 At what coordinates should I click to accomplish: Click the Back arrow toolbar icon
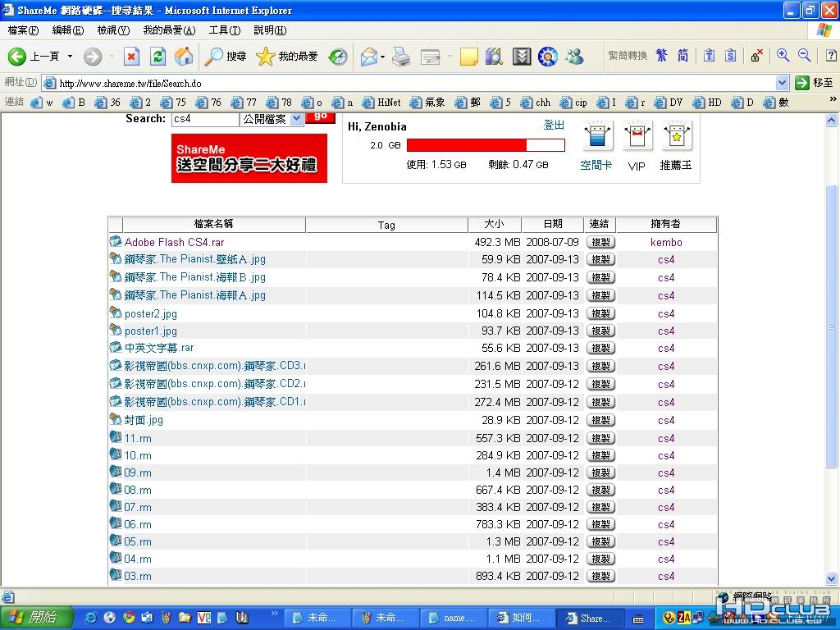point(16,57)
